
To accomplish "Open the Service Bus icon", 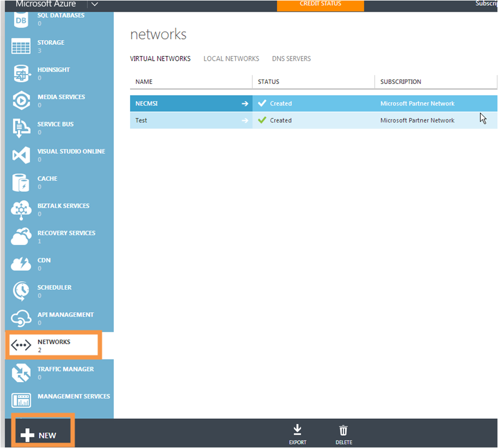I will (x=21, y=128).
